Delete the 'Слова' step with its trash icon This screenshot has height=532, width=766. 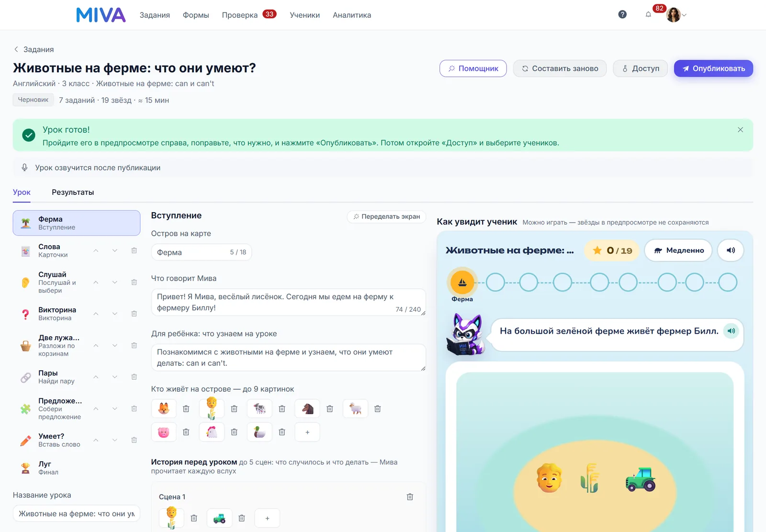tap(134, 250)
